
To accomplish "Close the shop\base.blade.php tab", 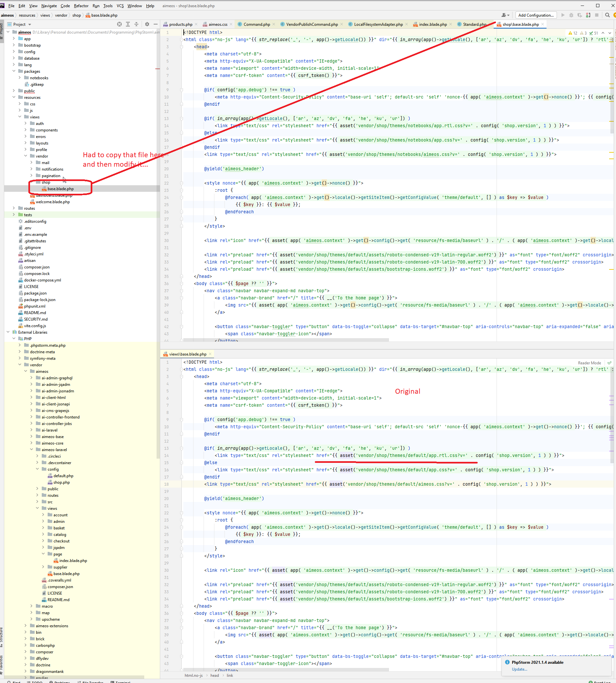I will point(543,24).
